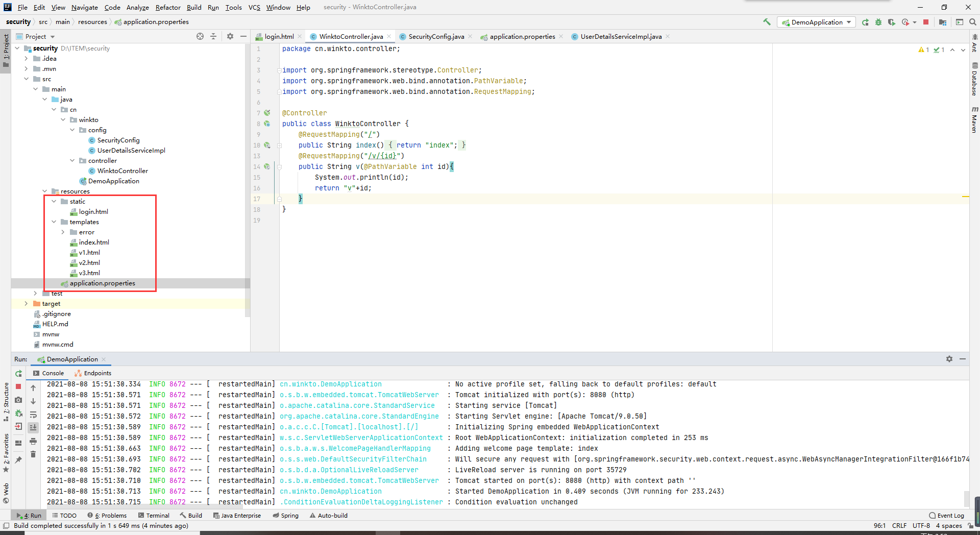
Task: Select index.html in templates folder
Action: [94, 242]
